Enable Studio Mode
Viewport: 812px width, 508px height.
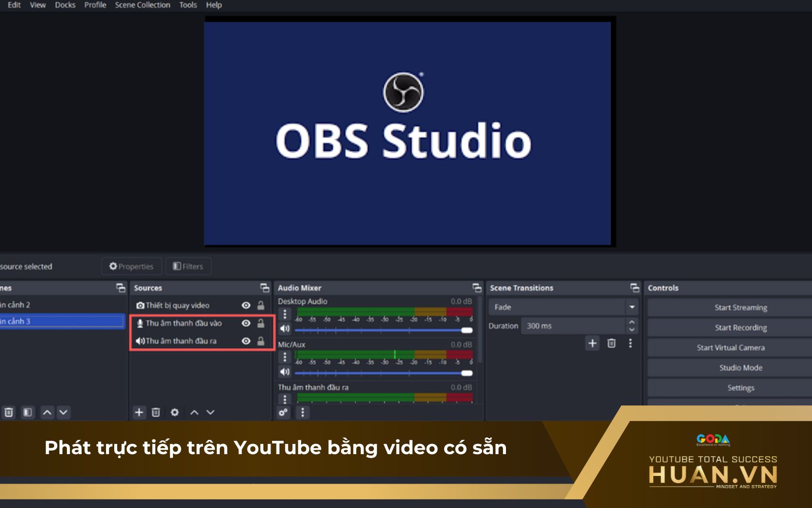730,368
